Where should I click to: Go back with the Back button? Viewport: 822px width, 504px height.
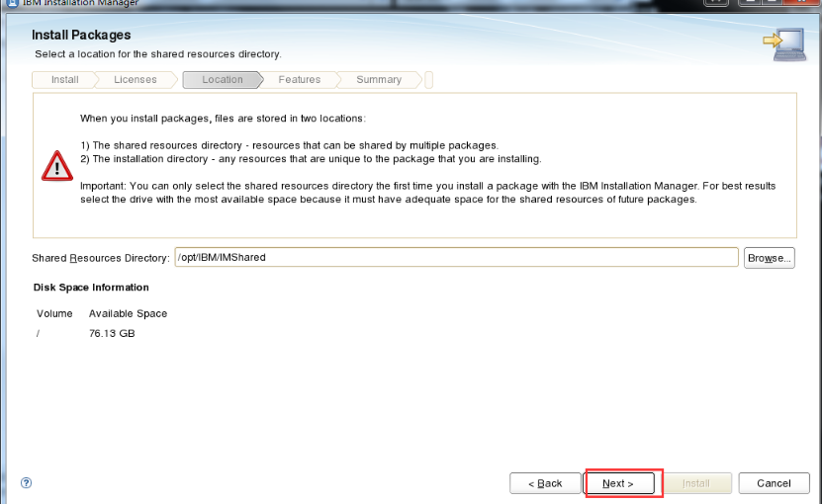tap(545, 483)
